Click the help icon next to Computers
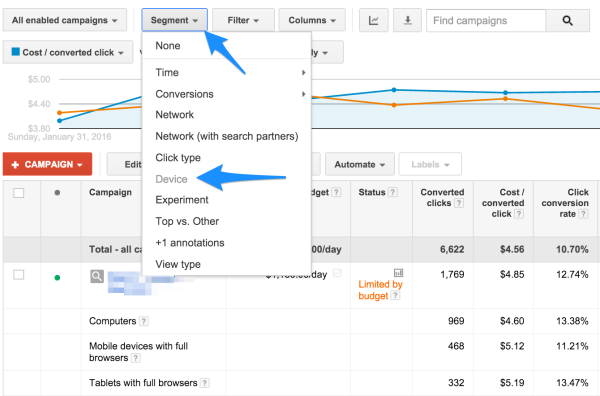Screen dimensions: 600x396 click(143, 321)
